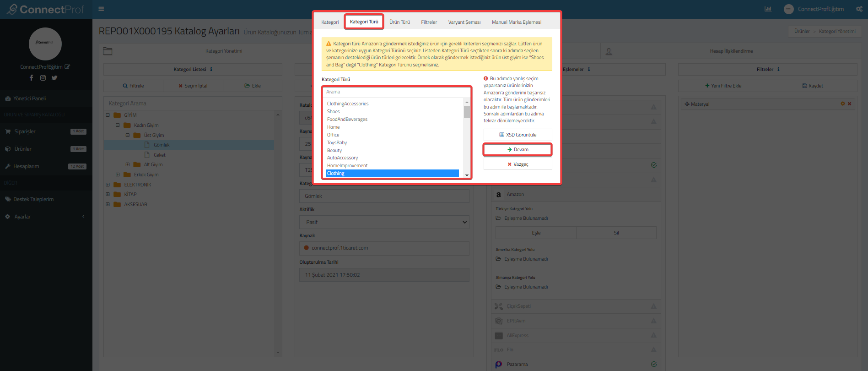Select Gömlek in category tree
Viewport: 868px width, 371px height.
(162, 145)
